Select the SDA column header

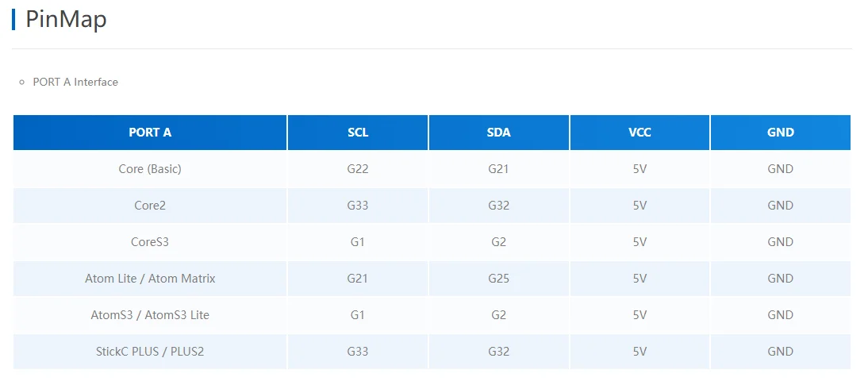point(498,133)
